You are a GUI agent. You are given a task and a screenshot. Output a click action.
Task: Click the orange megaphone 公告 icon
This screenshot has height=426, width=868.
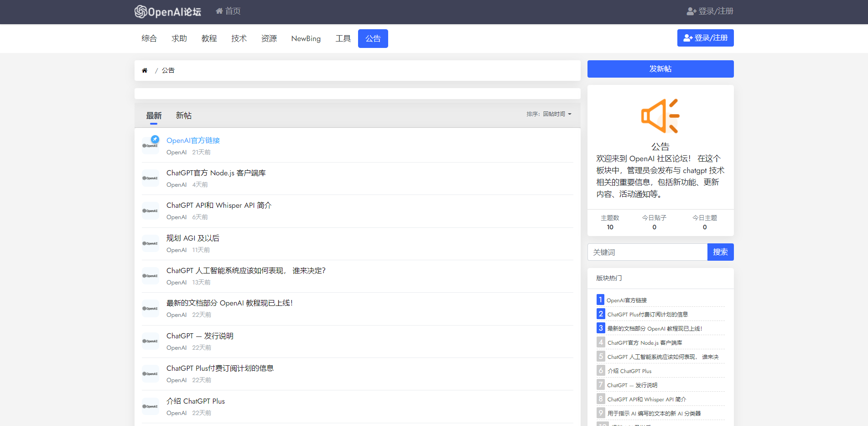point(660,116)
